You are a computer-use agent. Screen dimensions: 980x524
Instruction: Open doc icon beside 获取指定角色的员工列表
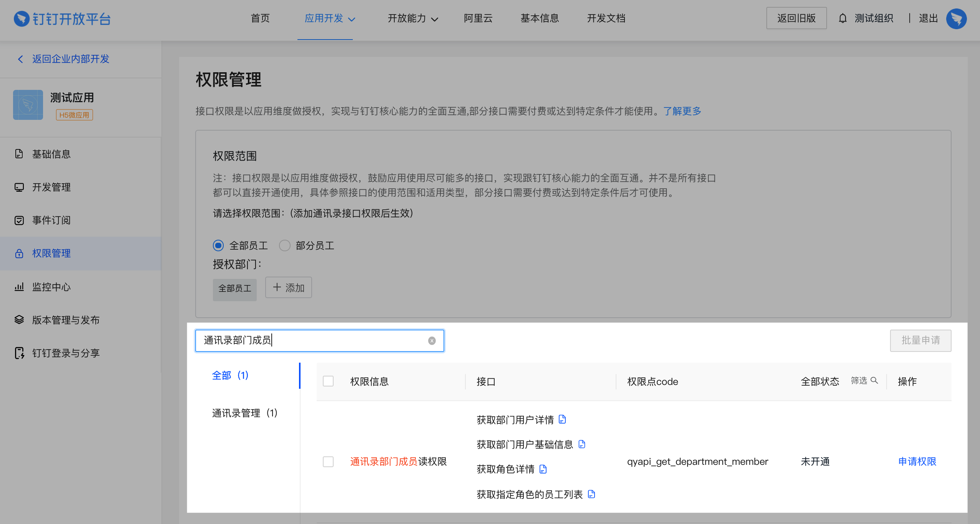591,494
